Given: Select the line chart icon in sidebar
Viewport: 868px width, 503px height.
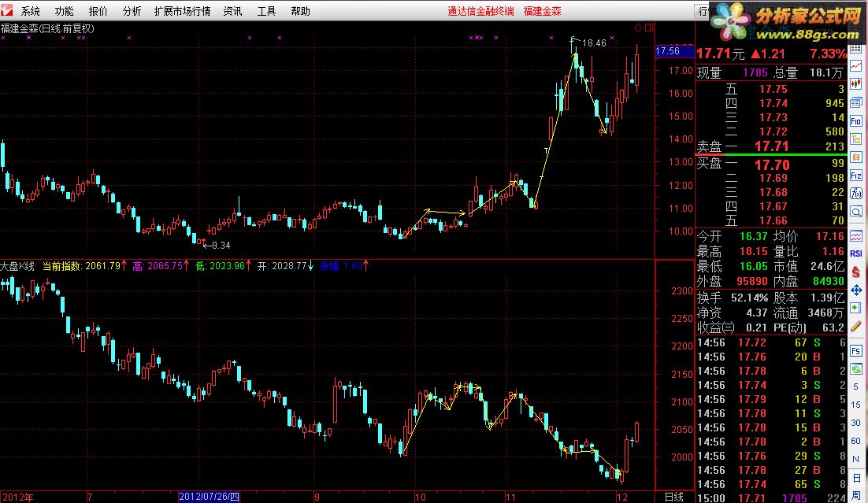Looking at the screenshot, I should [x=856, y=66].
